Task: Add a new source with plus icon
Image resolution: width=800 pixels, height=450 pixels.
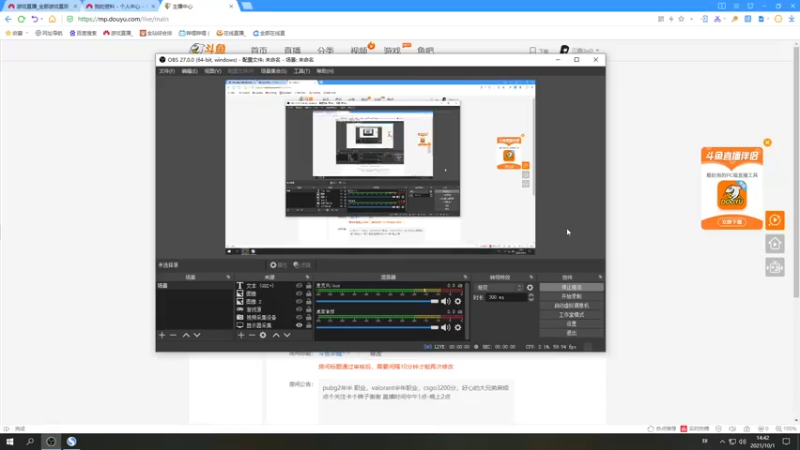Action: (x=241, y=335)
